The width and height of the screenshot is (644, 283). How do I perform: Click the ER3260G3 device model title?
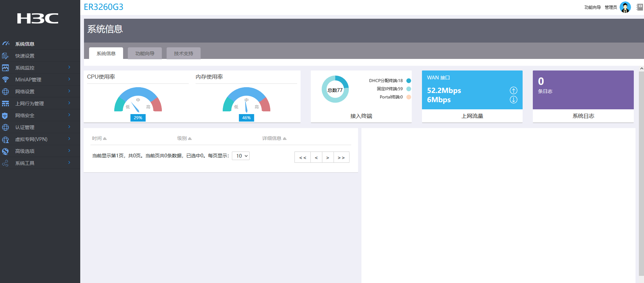point(104,7)
